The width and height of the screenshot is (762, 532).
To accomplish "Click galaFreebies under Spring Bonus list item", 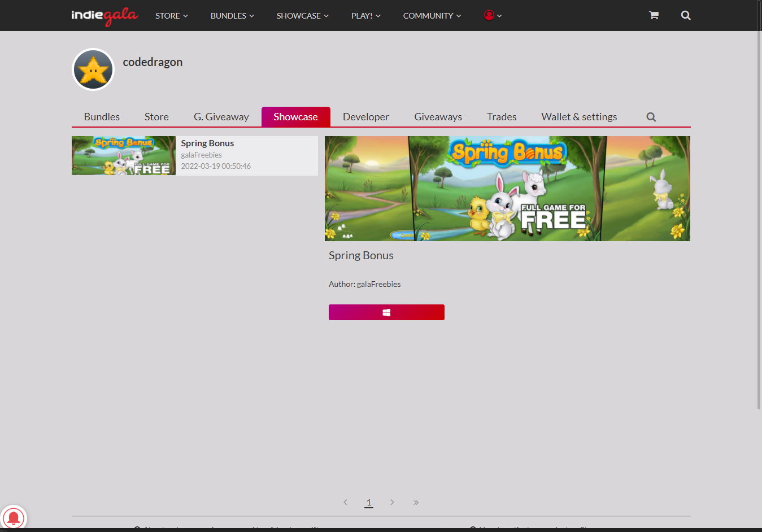I will [201, 155].
